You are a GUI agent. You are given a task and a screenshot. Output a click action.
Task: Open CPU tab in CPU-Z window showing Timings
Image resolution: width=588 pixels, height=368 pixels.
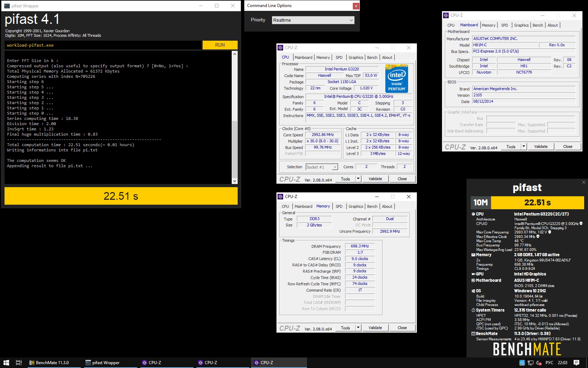[285, 206]
